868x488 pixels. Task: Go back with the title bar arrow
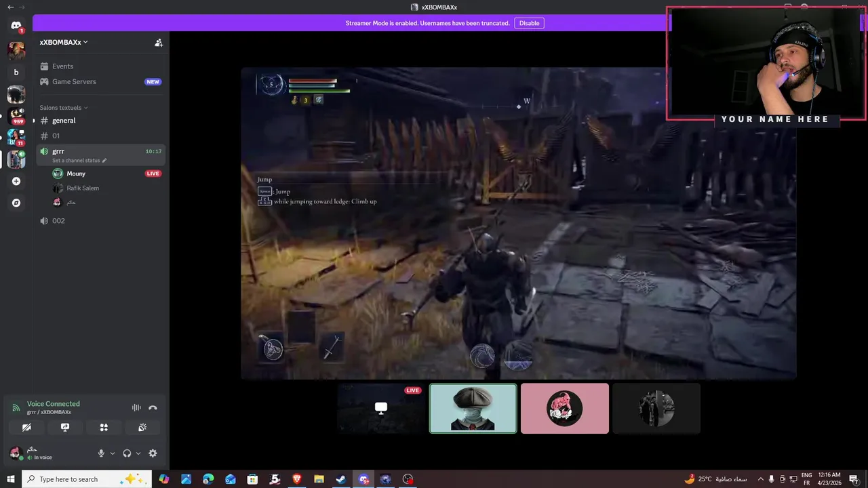point(10,7)
